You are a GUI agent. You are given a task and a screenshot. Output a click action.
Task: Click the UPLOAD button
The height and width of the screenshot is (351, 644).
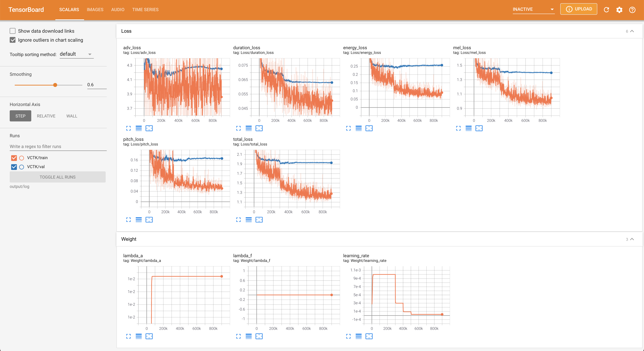pos(578,9)
